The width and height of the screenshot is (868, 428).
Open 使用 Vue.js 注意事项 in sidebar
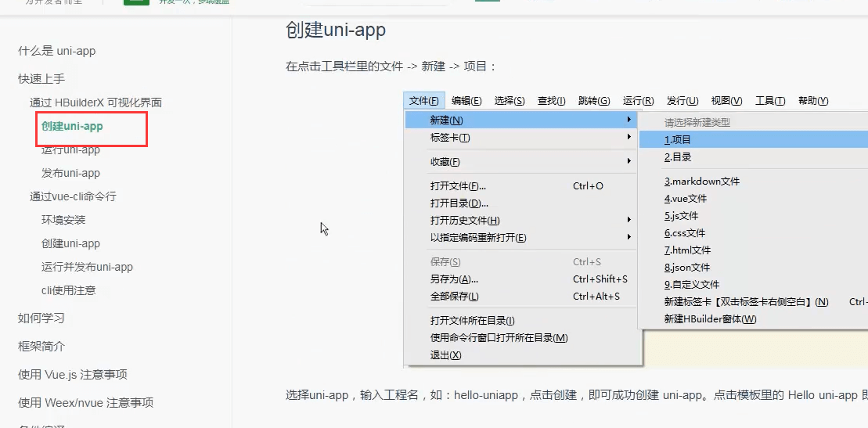[x=73, y=375]
